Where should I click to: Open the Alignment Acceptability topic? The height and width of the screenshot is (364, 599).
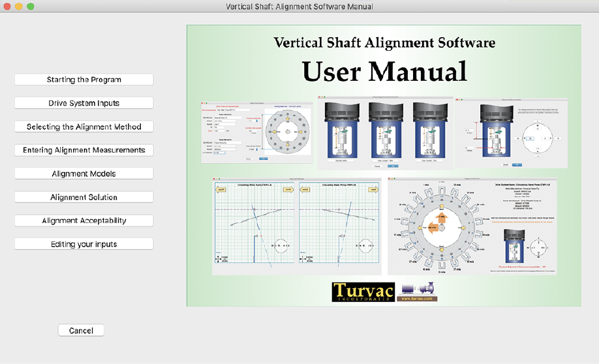point(84,220)
